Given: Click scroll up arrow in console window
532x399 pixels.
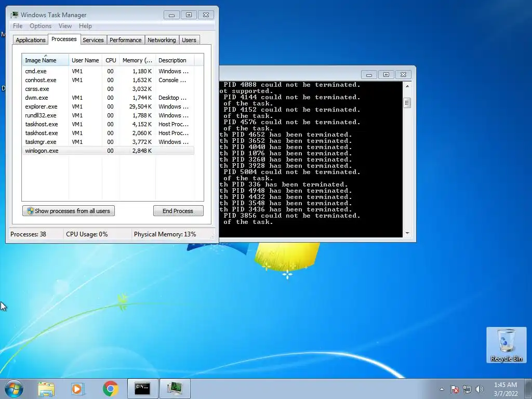Looking at the screenshot, I should coord(407,86).
